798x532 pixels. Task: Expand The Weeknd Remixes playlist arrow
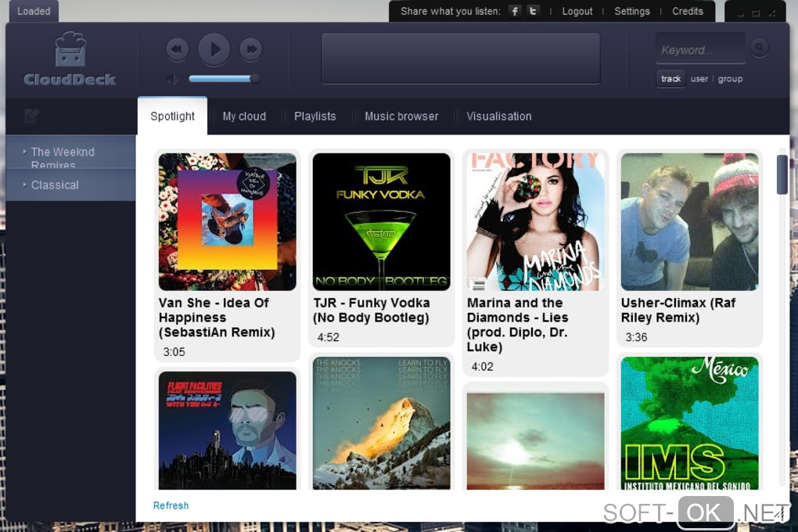pos(24,151)
